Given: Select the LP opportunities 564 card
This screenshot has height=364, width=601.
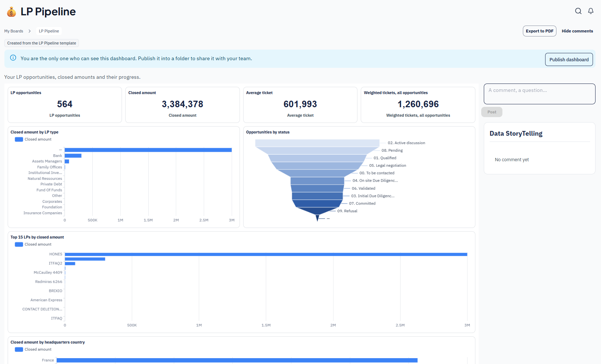Looking at the screenshot, I should [x=65, y=105].
